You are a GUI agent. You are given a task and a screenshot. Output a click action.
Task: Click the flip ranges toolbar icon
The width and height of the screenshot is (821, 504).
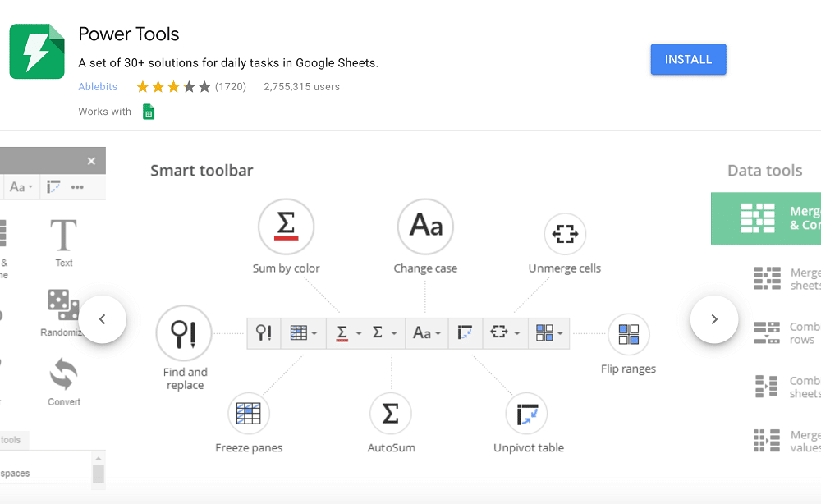pos(544,333)
